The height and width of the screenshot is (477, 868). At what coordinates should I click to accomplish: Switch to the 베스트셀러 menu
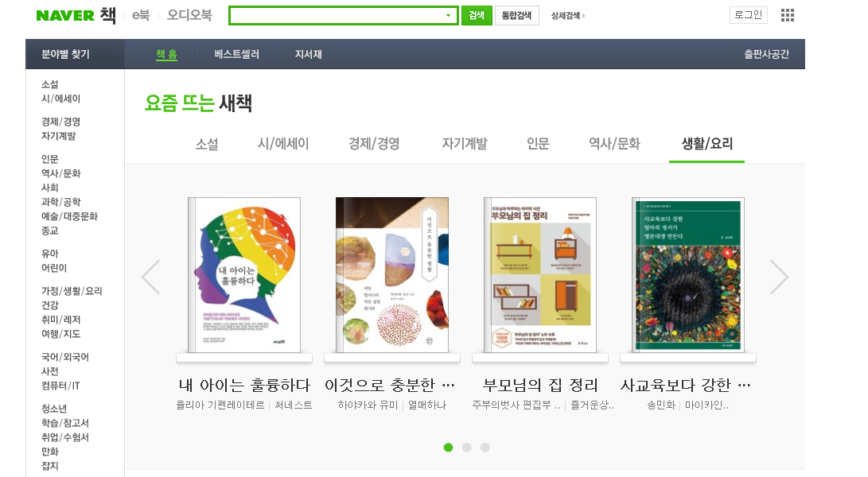click(236, 54)
